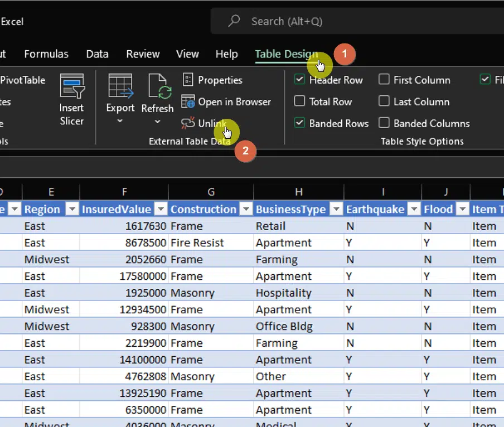The height and width of the screenshot is (427, 504).
Task: Select cell with value 6350000
Action: (x=124, y=410)
